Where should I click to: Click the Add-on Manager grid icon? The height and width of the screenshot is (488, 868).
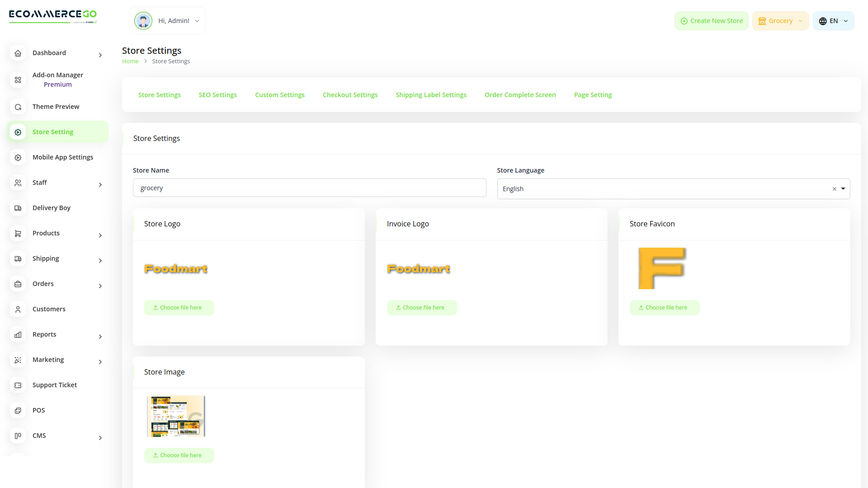(x=18, y=80)
